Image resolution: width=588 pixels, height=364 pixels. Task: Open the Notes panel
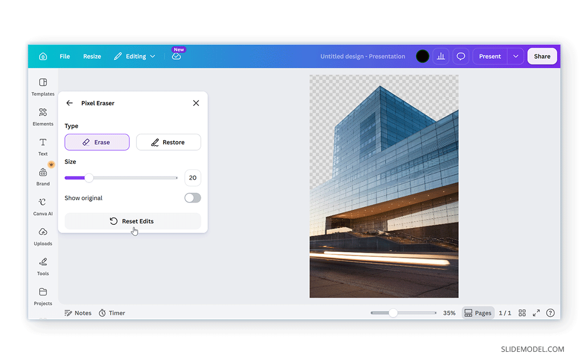tap(78, 313)
